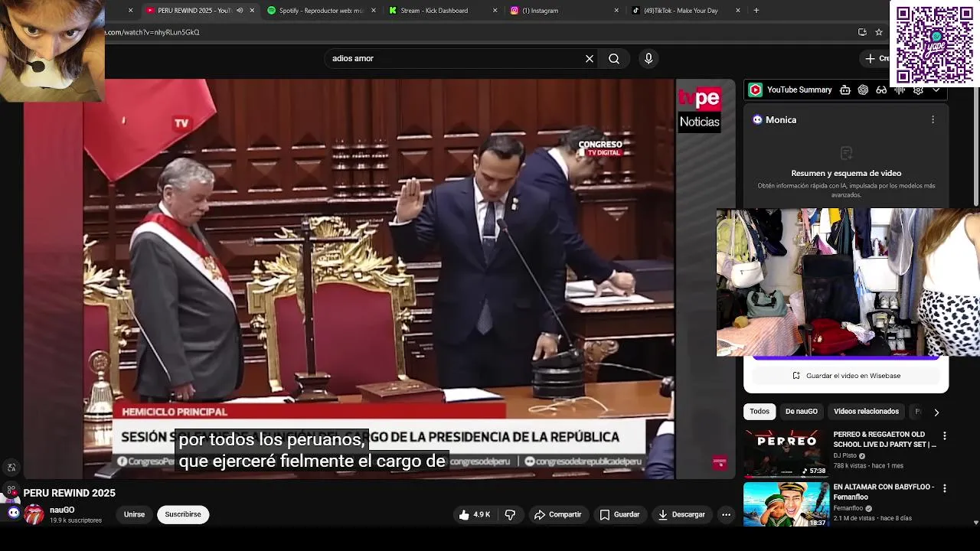Select the Todos filter chip
This screenshot has height=551, width=980.
click(x=759, y=412)
